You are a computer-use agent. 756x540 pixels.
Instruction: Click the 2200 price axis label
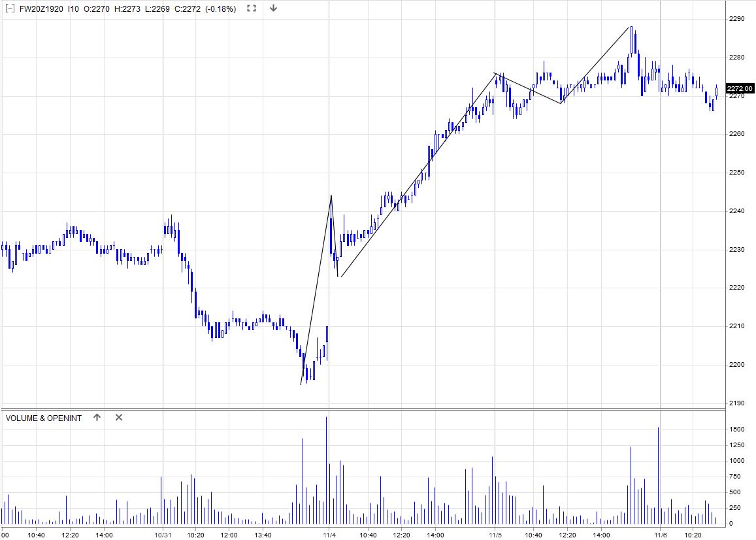click(x=736, y=365)
